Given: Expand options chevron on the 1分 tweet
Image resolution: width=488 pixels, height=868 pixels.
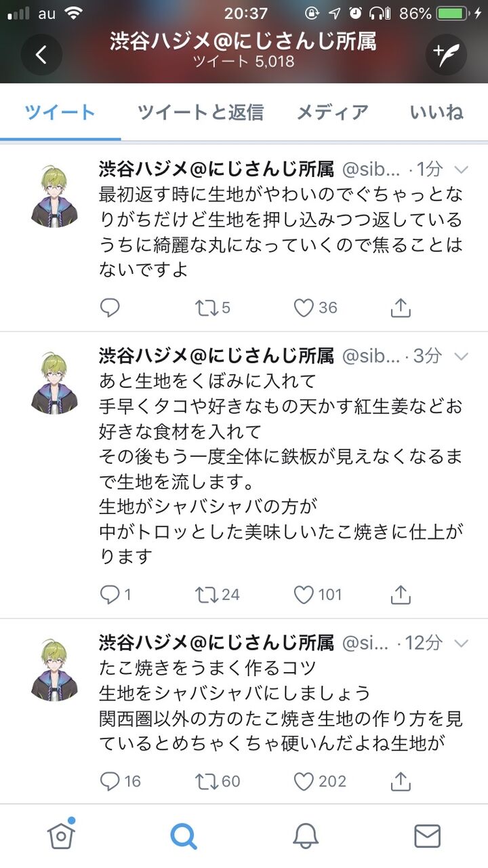Looking at the screenshot, I should pos(461,170).
